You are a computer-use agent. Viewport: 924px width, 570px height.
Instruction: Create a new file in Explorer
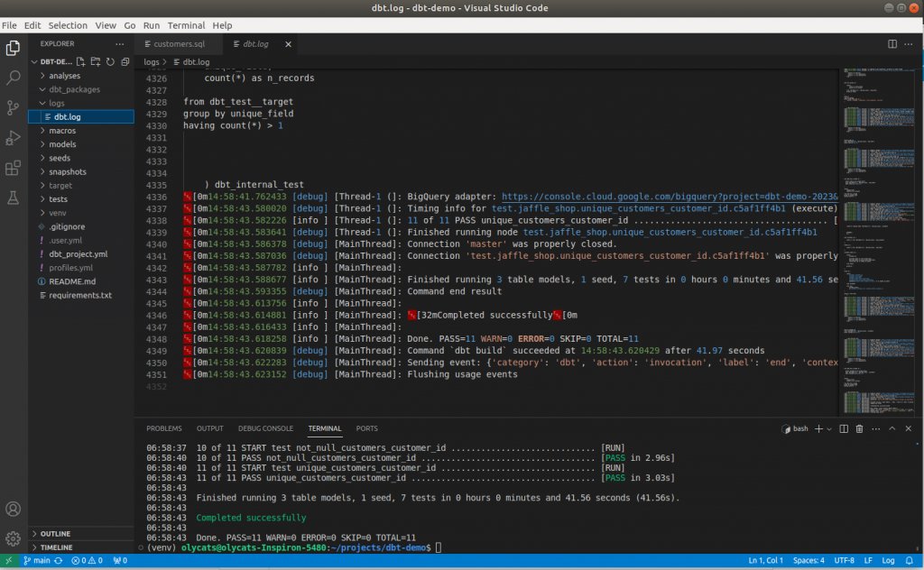coord(80,61)
